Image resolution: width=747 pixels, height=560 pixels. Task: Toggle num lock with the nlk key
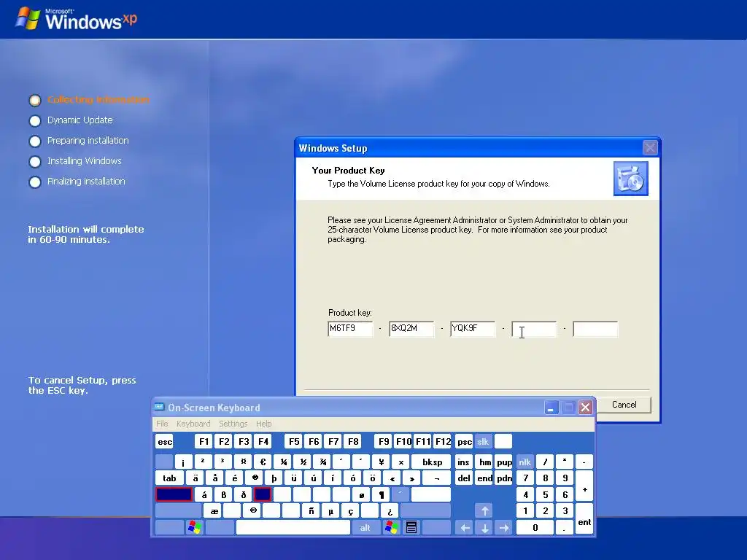coord(525,462)
